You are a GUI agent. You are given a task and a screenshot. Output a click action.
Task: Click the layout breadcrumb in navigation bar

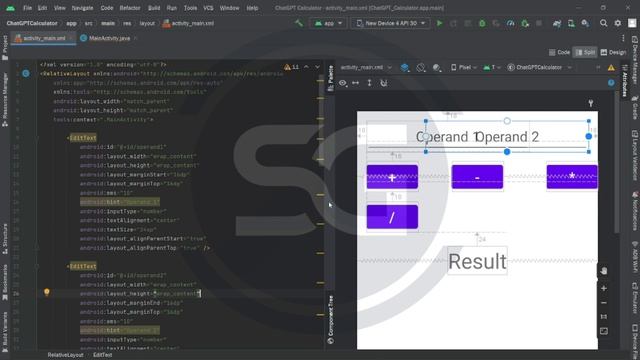click(147, 23)
